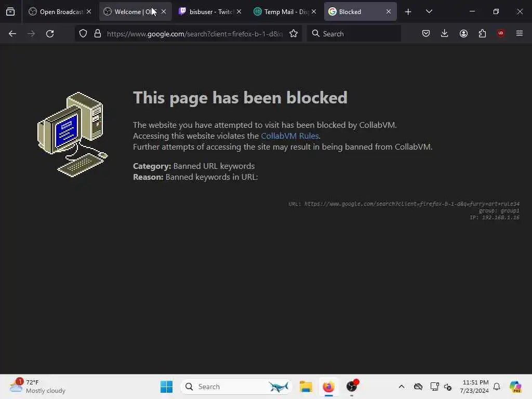This screenshot has width=532, height=399.
Task: Open File Explorer from taskbar
Action: [x=305, y=387]
